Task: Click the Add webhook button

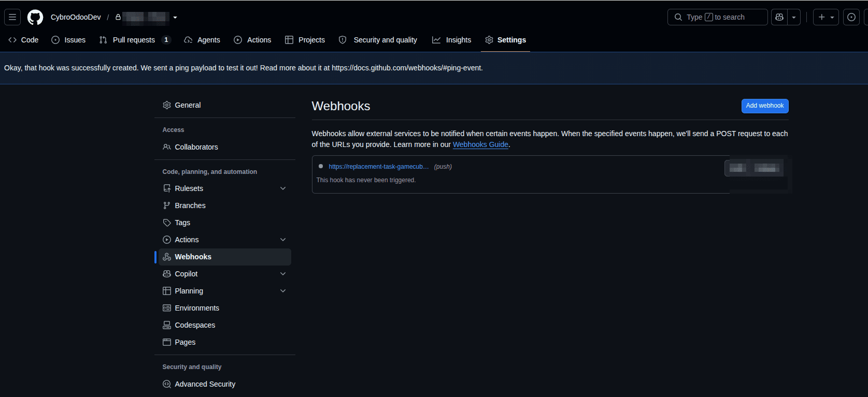Action: [x=765, y=106]
